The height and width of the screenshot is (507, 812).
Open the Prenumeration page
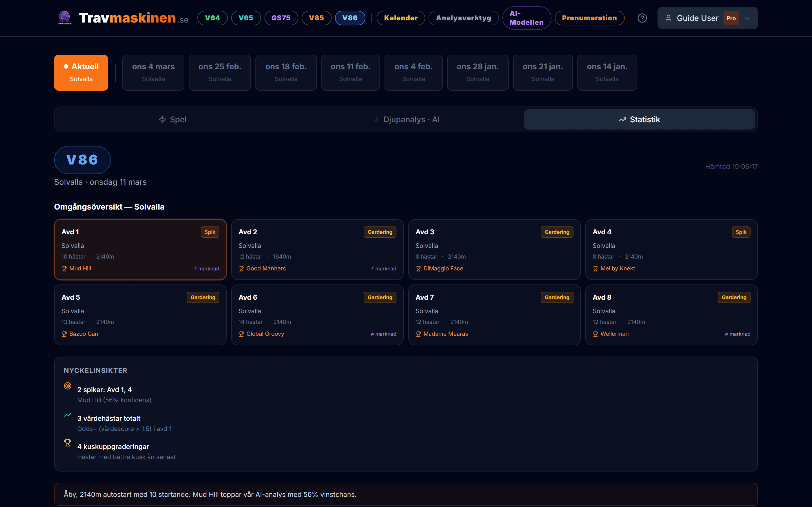(x=589, y=18)
